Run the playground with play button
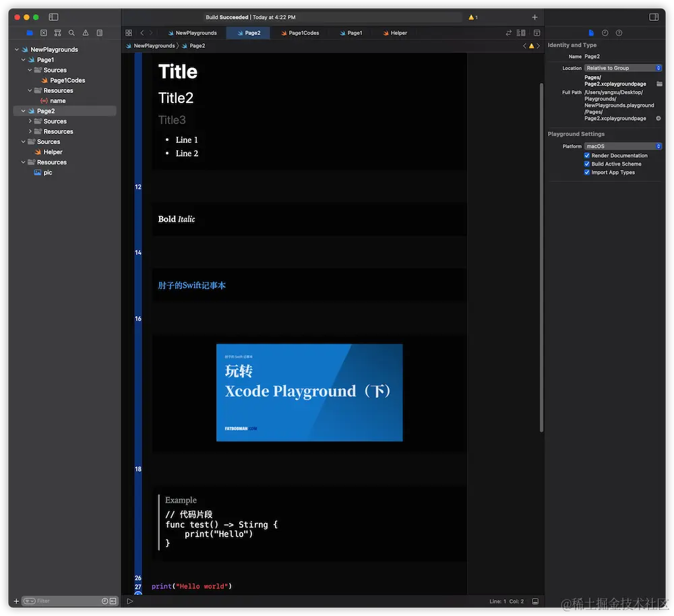674x616 pixels. click(x=130, y=601)
